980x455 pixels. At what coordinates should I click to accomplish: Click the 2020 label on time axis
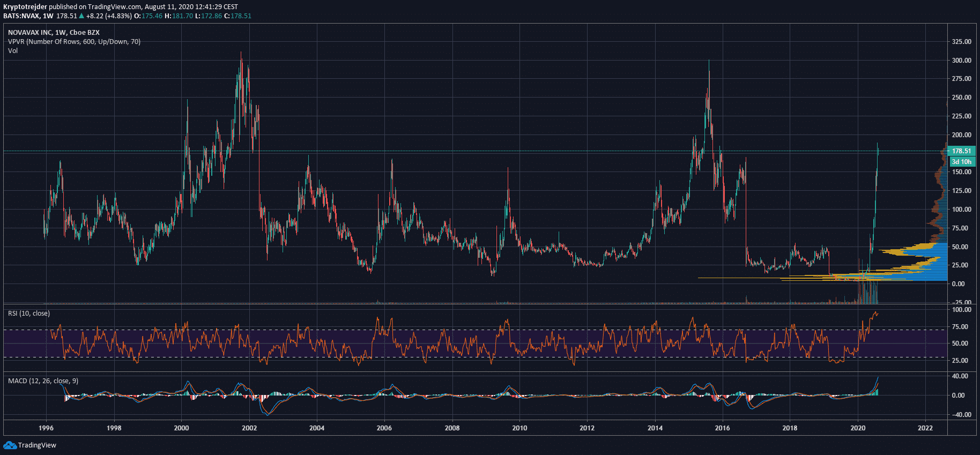coord(858,428)
